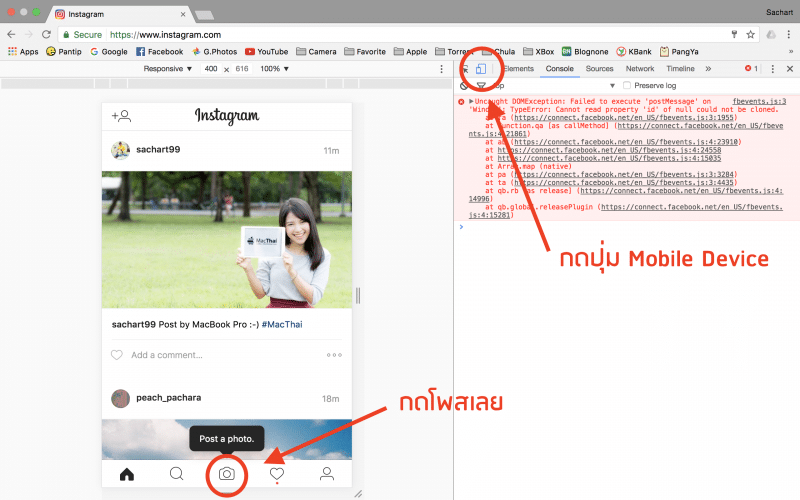Viewport: 800px width, 500px height.
Task: Open console context dropdown arrow
Action: (x=612, y=86)
